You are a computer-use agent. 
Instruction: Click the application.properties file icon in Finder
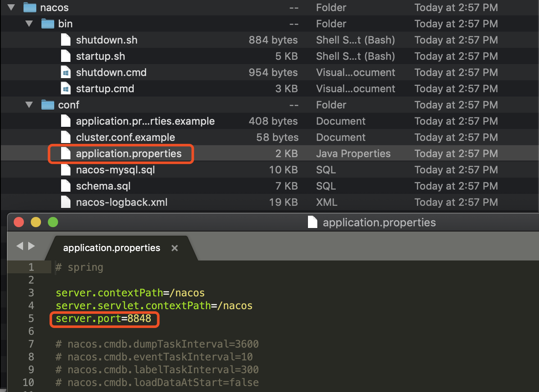pyautogui.click(x=65, y=153)
